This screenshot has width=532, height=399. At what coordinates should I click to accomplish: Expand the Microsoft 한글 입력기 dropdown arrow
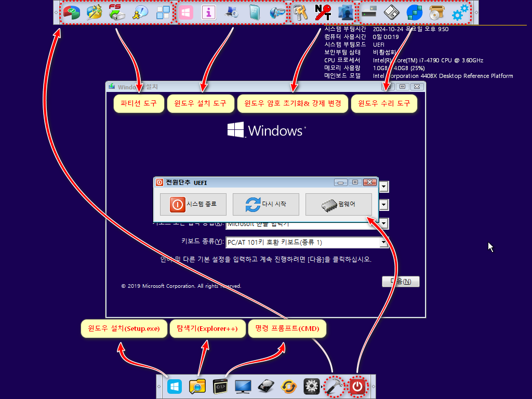[x=384, y=223]
